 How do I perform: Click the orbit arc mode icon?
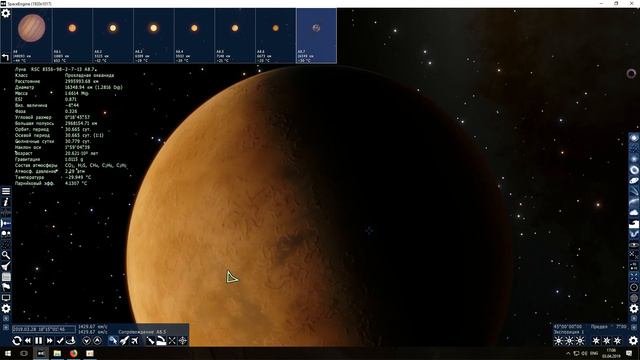pyautogui.click(x=161, y=340)
